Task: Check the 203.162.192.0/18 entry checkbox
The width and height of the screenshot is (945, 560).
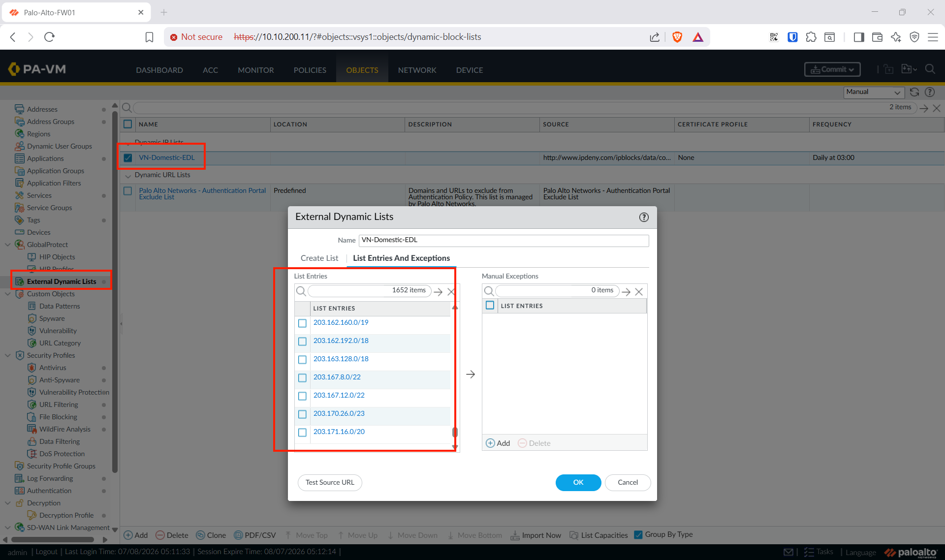Action: click(x=302, y=342)
